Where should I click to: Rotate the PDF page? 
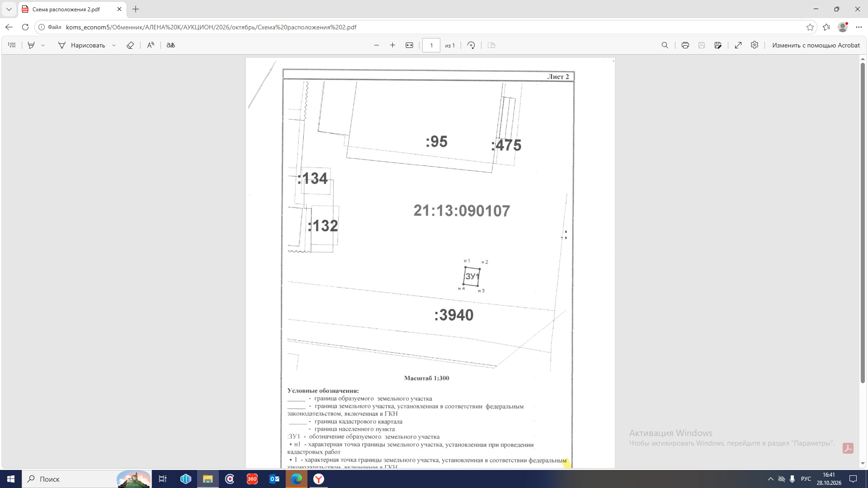pos(471,45)
